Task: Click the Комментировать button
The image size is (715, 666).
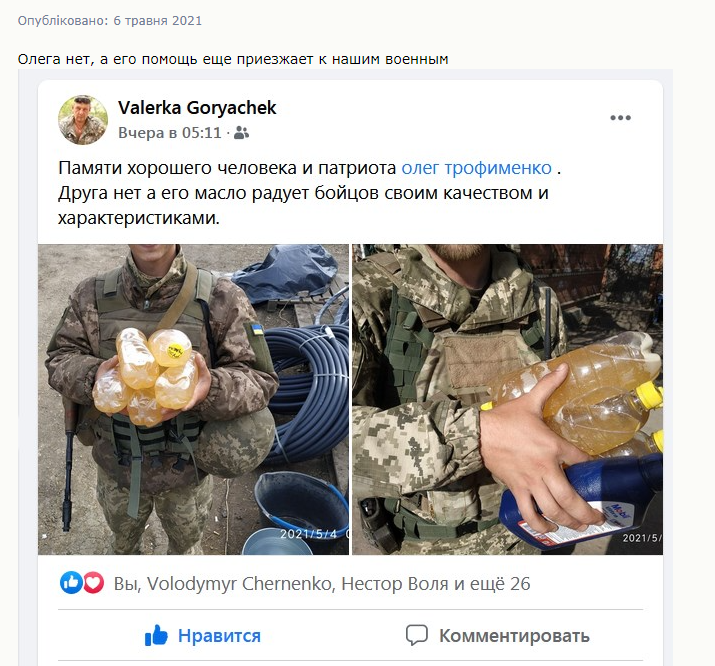Action: (x=497, y=635)
